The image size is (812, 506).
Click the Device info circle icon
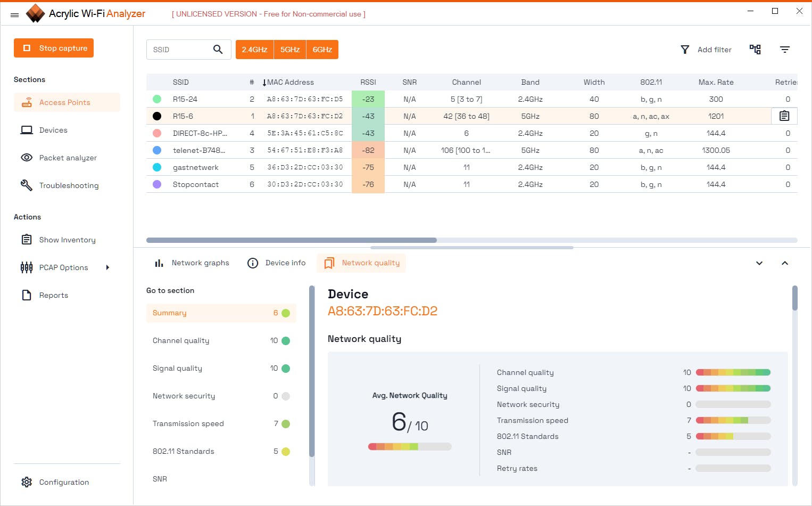coord(253,263)
